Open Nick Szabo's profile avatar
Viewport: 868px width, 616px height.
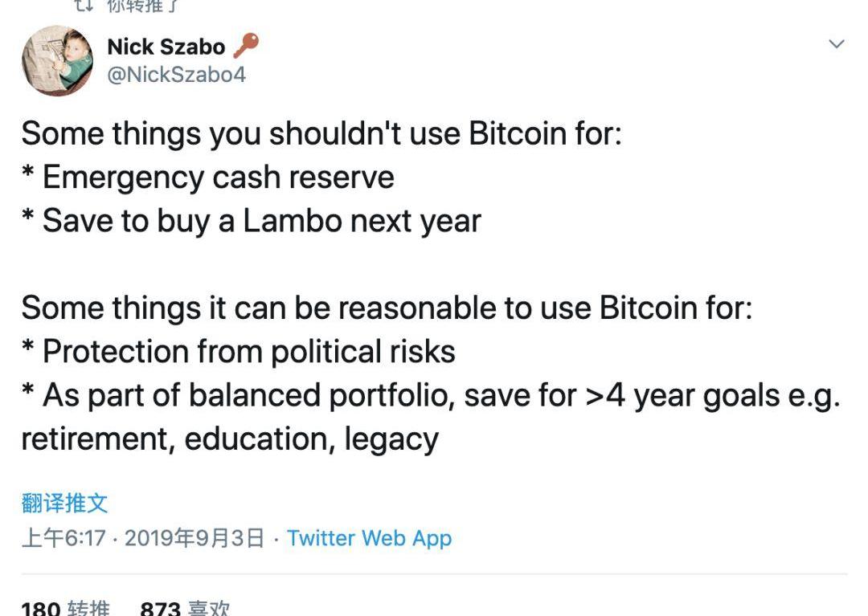tap(57, 60)
